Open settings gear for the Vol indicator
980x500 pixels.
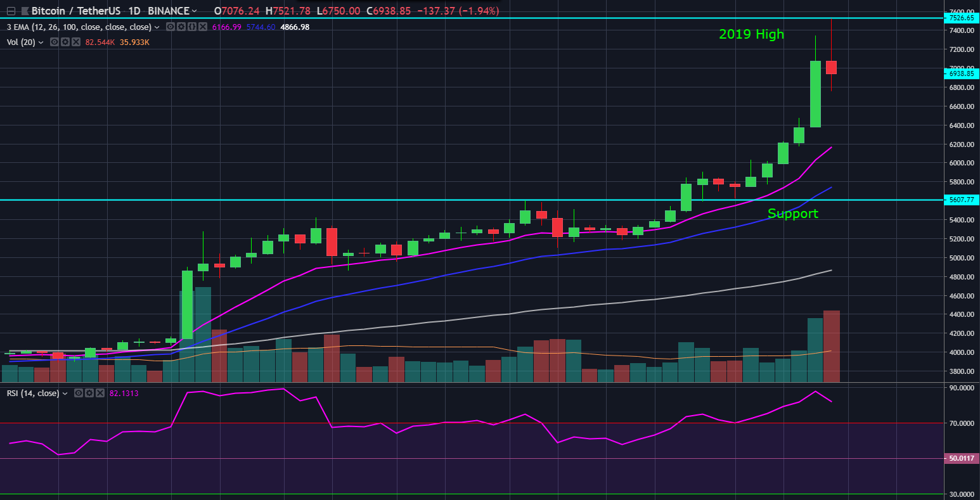pos(65,42)
